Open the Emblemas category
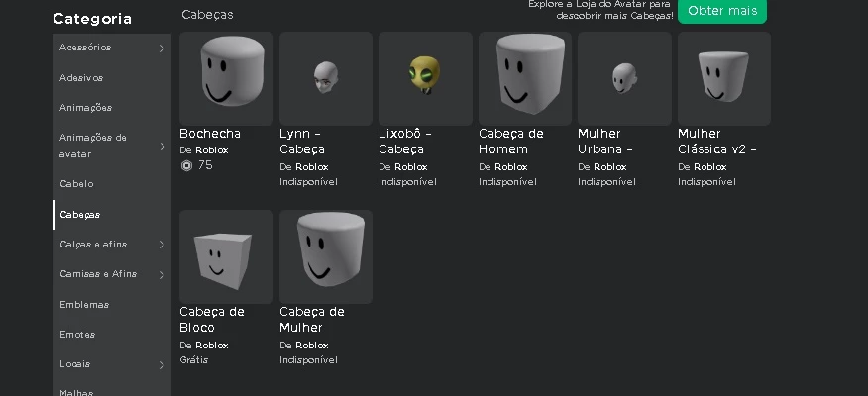Image resolution: width=868 pixels, height=396 pixels. (x=84, y=305)
